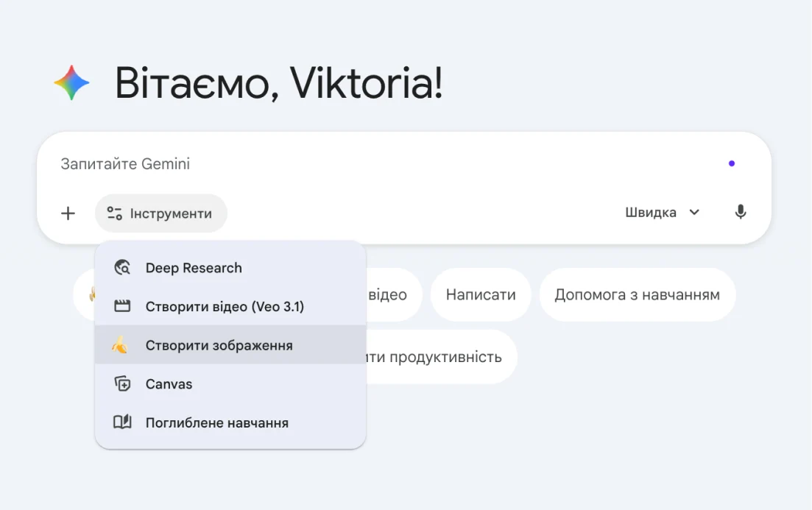Click the banana icon in tools menu
812x510 pixels.
point(120,345)
